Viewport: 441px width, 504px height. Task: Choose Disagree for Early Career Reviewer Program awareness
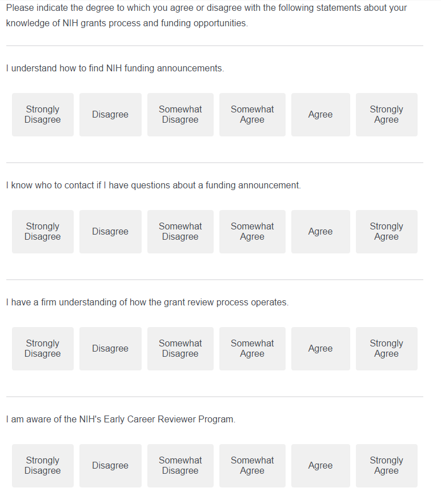[110, 466]
